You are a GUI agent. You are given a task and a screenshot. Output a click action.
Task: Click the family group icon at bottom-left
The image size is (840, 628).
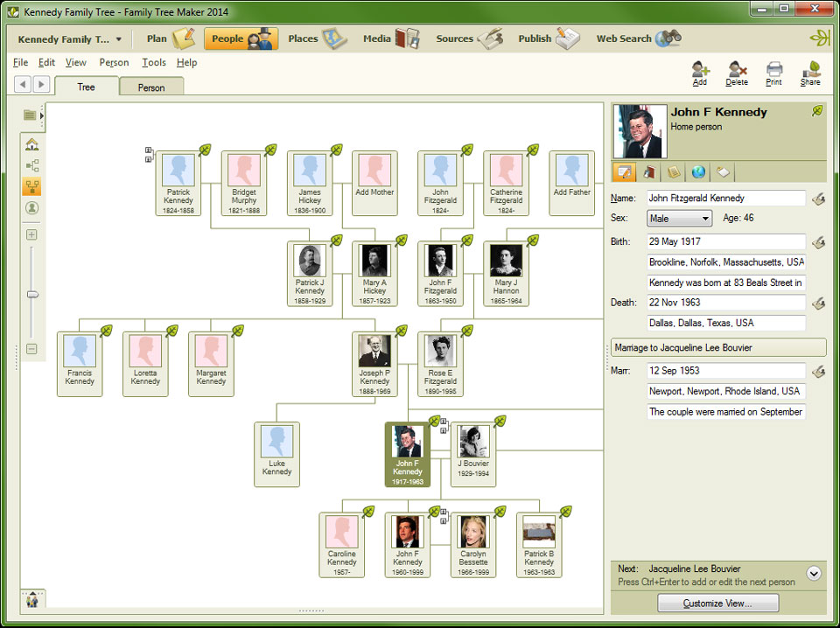pos(32,599)
